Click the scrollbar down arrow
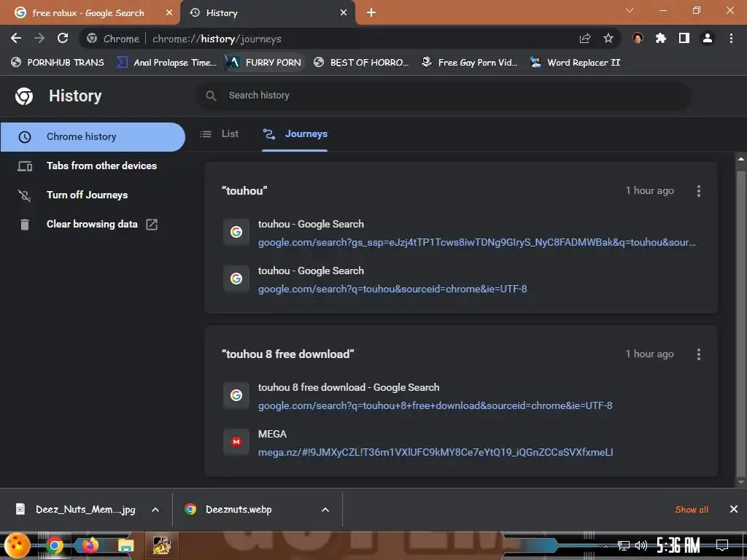Viewport: 747px width, 560px height. (740, 483)
